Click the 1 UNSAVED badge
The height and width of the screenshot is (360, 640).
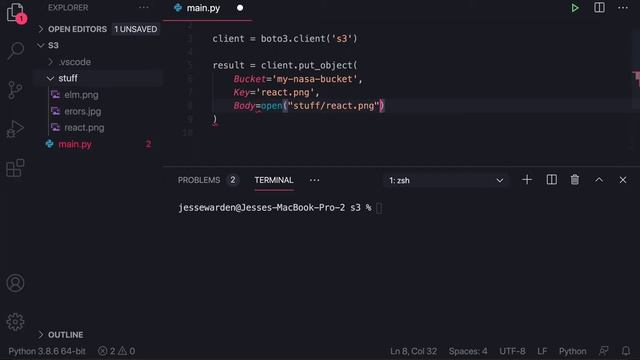click(136, 29)
